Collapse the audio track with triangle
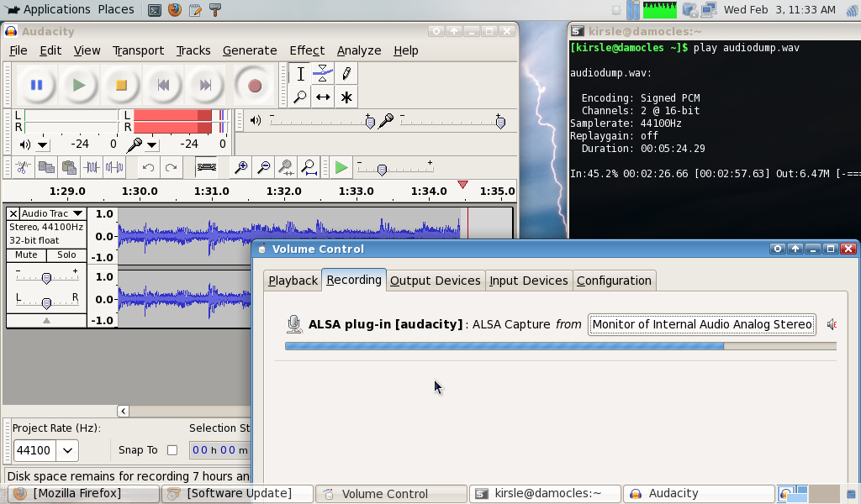 coord(47,321)
